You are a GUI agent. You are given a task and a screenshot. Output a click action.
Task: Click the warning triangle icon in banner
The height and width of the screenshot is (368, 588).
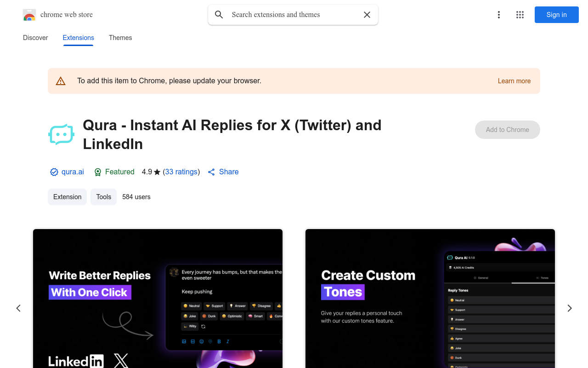[x=61, y=81]
